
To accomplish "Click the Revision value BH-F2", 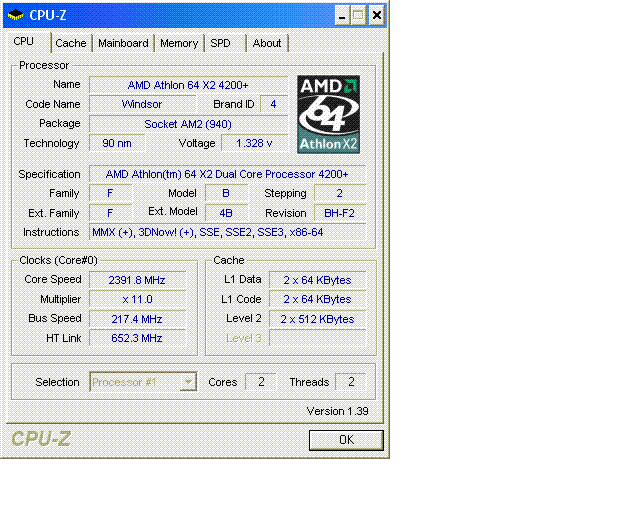I will pos(340,214).
